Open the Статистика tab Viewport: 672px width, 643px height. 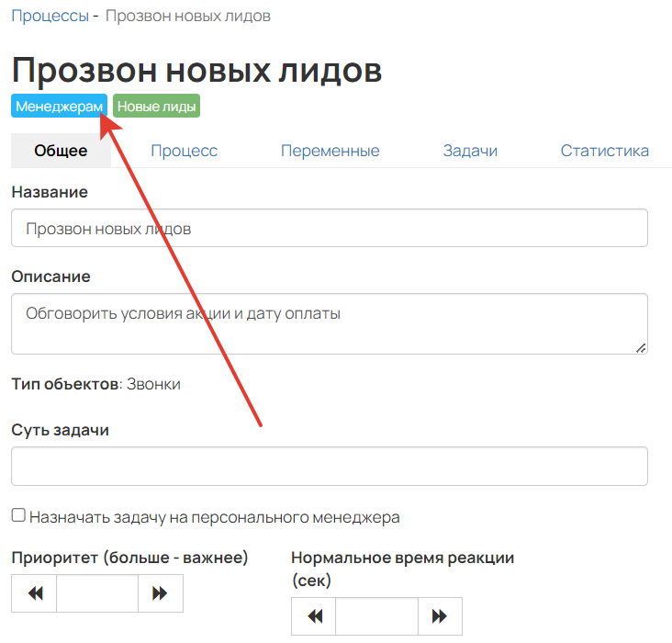tap(605, 151)
